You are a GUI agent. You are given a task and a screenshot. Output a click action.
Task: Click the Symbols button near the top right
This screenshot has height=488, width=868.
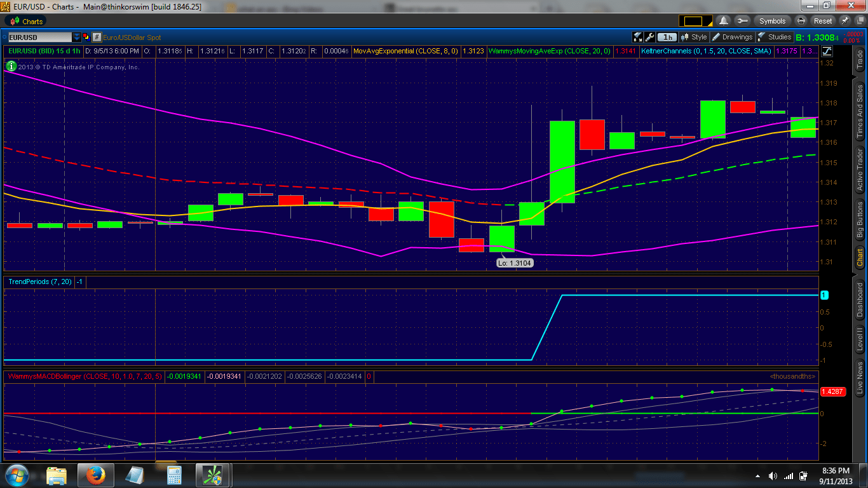point(772,20)
